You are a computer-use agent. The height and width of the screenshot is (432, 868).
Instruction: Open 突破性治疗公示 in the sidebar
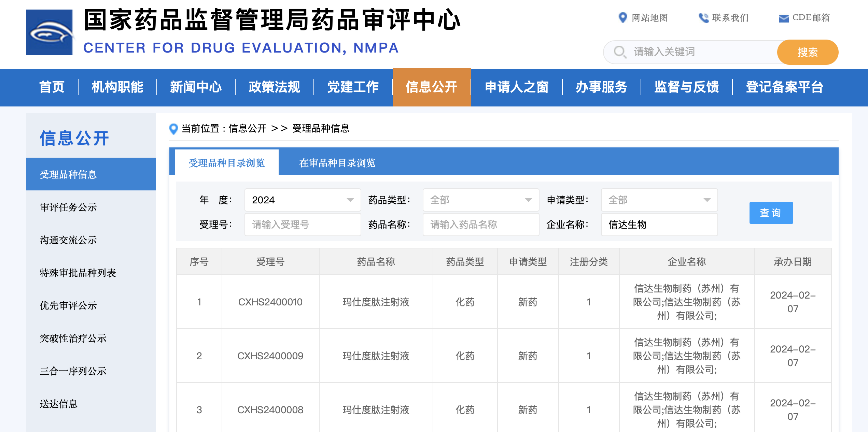point(73,339)
